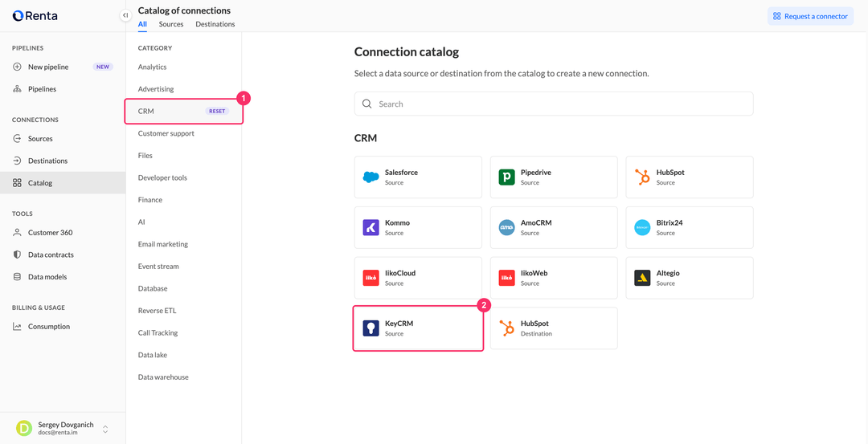868x444 pixels.
Task: Reset the CRM category filter
Action: pyautogui.click(x=217, y=111)
